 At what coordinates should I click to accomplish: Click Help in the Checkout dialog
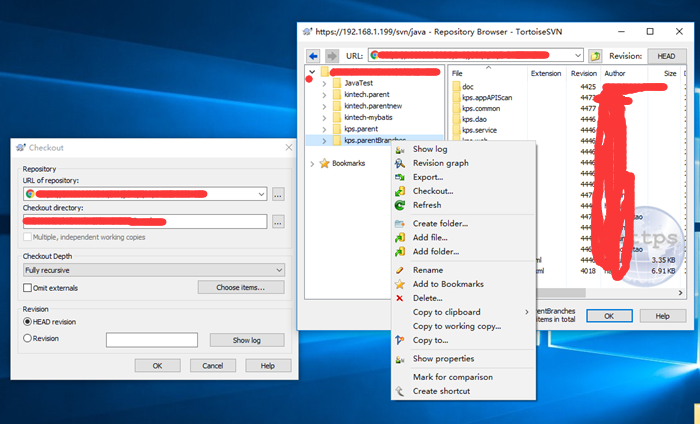[268, 366]
